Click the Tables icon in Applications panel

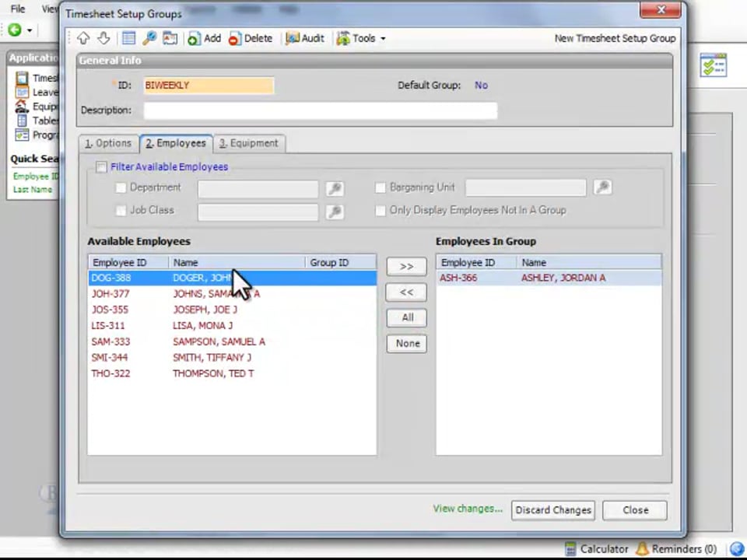tap(22, 121)
